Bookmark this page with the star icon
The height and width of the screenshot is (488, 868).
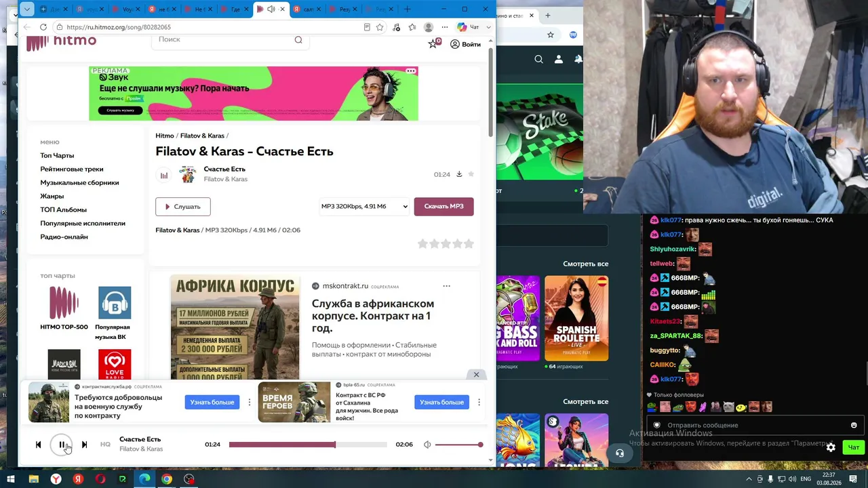point(380,27)
